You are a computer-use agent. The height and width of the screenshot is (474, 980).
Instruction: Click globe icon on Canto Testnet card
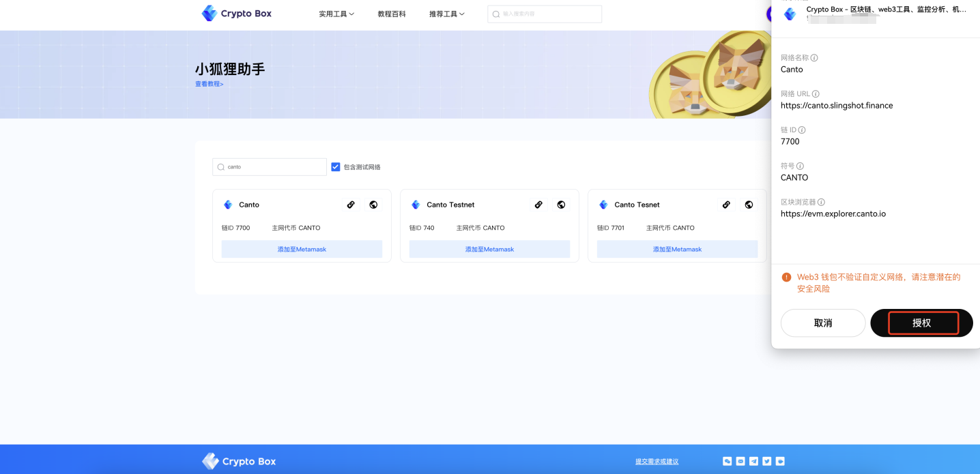coord(561,205)
